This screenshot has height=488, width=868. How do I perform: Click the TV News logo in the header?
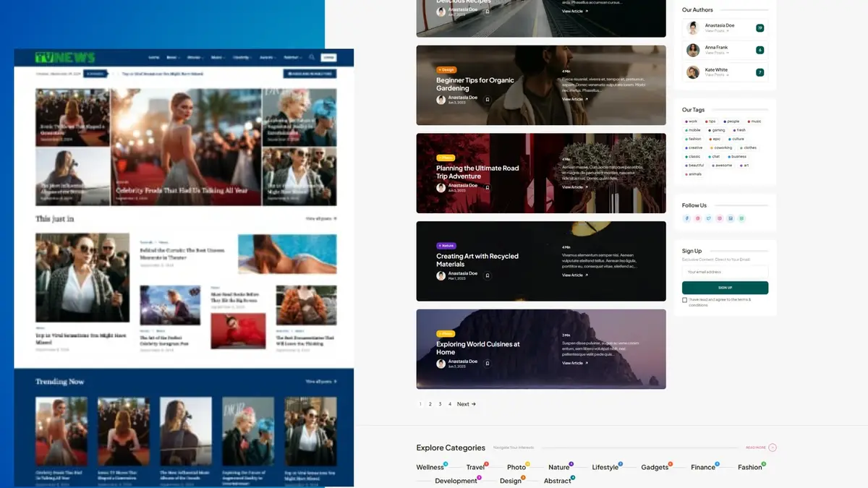click(x=64, y=57)
